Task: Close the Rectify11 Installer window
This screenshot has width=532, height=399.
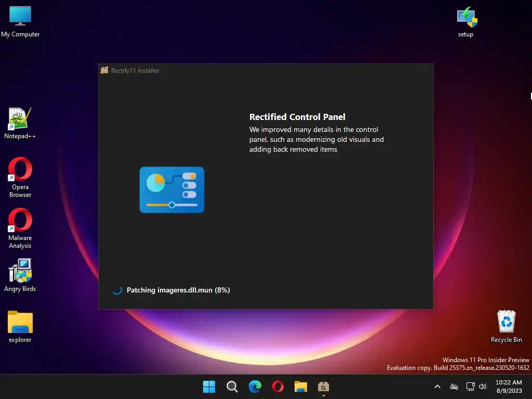Action: (425, 71)
